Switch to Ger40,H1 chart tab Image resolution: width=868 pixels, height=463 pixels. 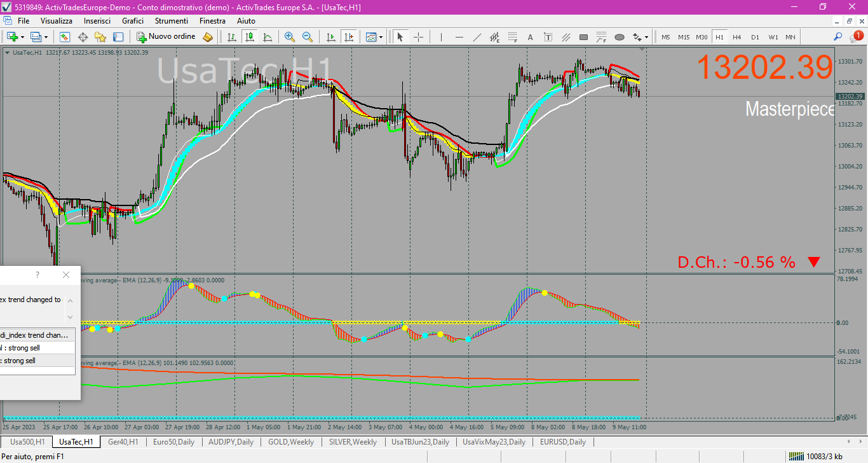(x=123, y=441)
